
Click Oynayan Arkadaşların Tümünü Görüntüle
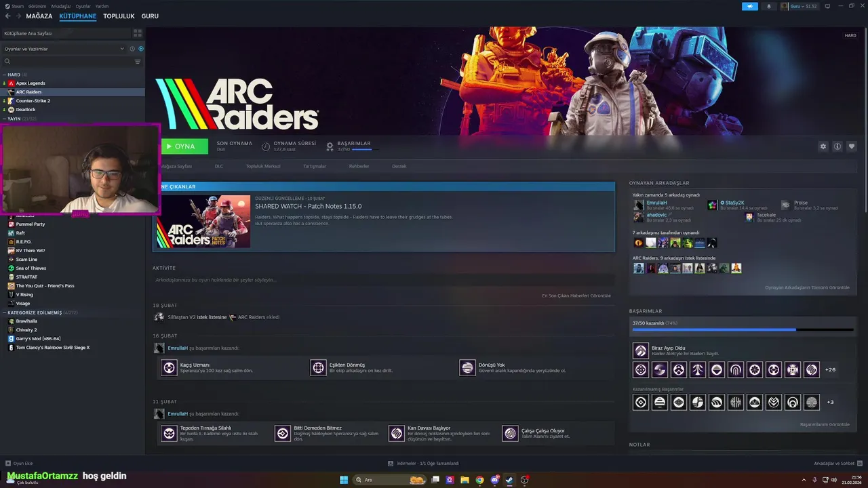[x=807, y=287]
